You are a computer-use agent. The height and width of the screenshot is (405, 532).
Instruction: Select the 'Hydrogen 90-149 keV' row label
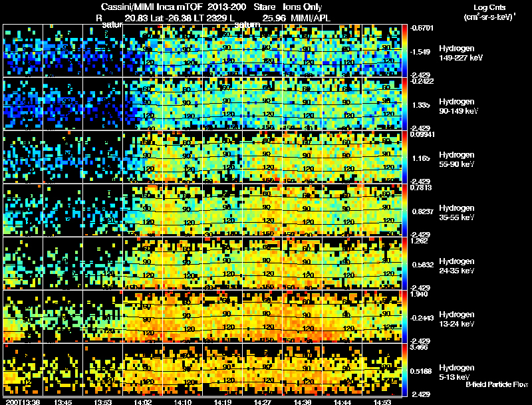click(459, 106)
